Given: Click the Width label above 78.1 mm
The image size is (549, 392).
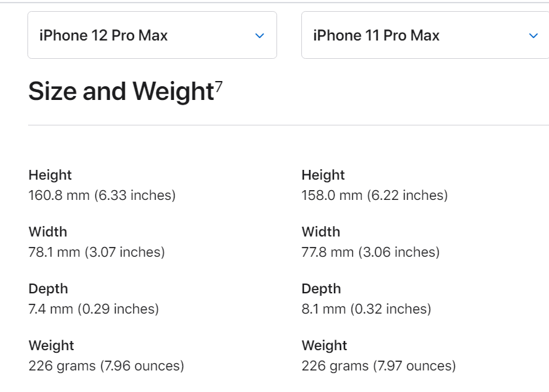Looking at the screenshot, I should pyautogui.click(x=48, y=232).
